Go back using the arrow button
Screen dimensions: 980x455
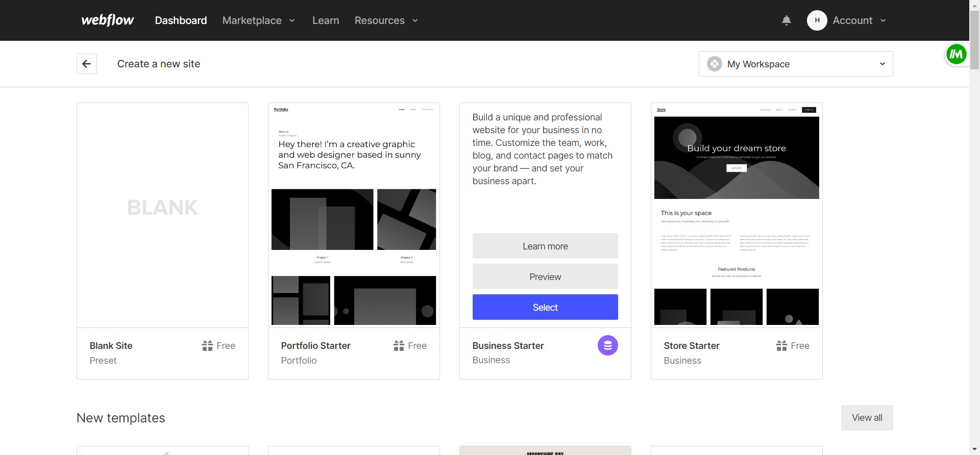[87, 64]
